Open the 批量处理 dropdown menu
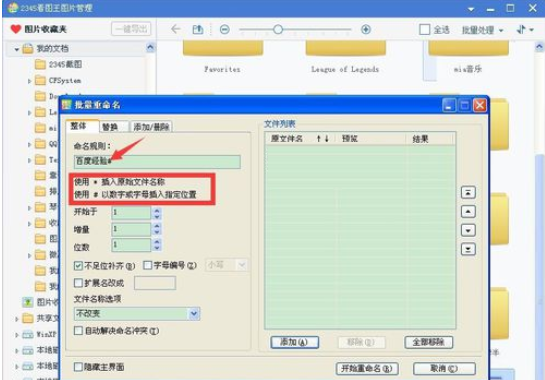 [482, 30]
